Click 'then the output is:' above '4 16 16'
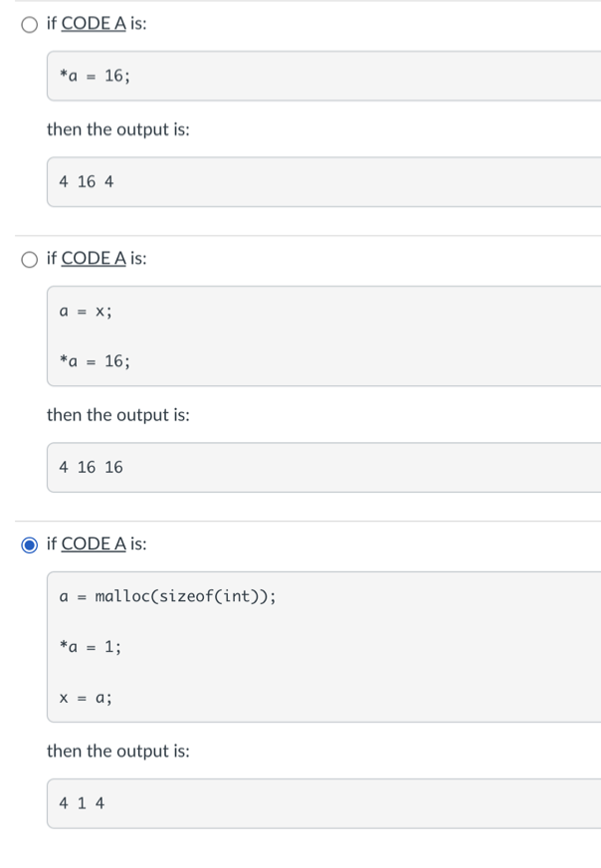601x868 pixels. pos(118,415)
